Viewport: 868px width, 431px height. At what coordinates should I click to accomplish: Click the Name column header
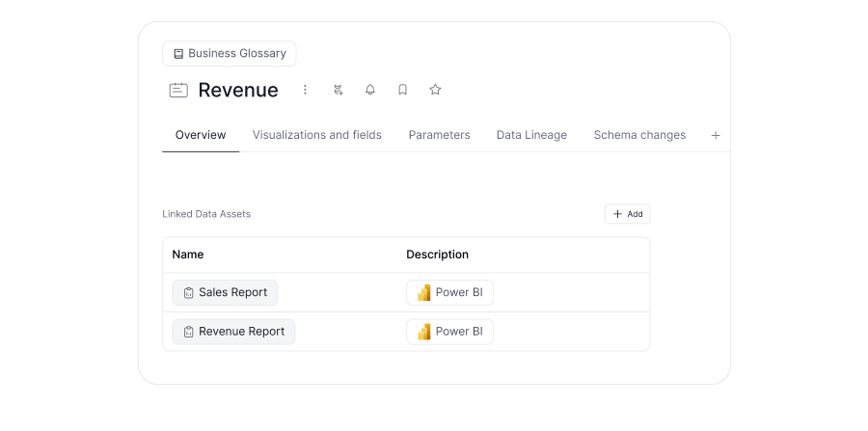coord(188,255)
